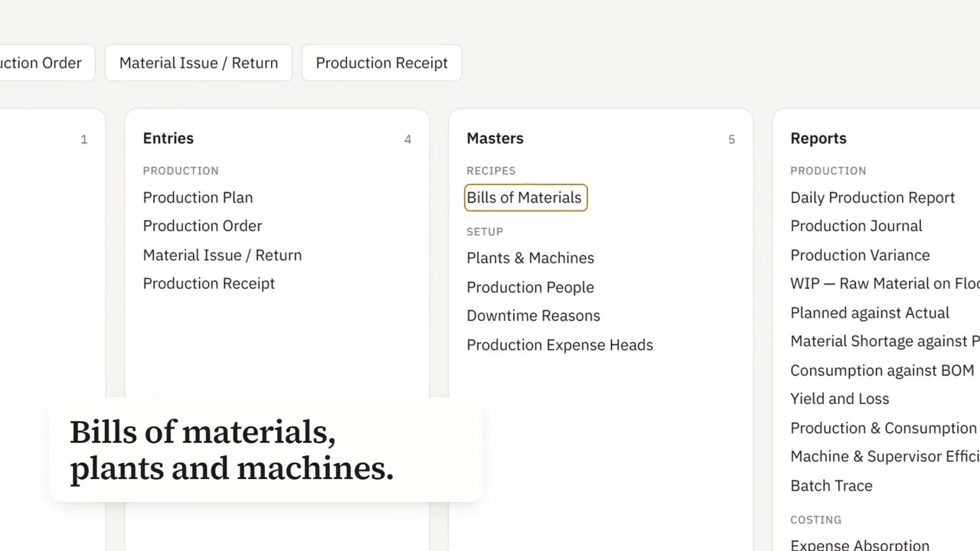980x551 pixels.
Task: Open the Production Journal report
Action: pos(856,226)
